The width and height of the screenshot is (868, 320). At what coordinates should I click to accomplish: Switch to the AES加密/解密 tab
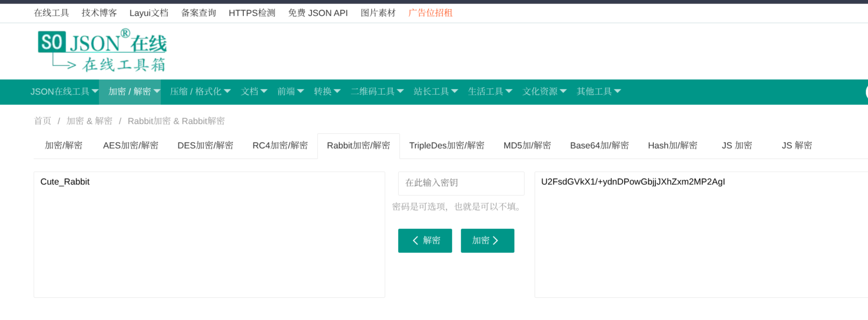130,145
